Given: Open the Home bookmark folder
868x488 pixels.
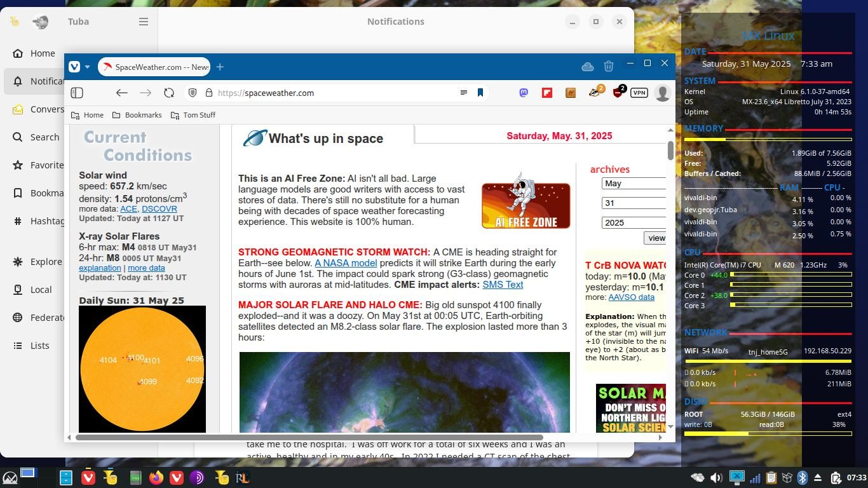Looking at the screenshot, I should coord(87,115).
